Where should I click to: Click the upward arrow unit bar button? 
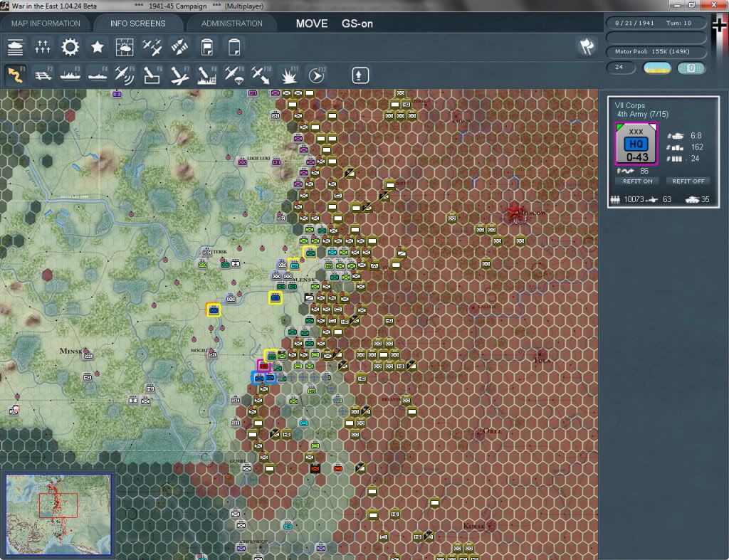click(360, 75)
